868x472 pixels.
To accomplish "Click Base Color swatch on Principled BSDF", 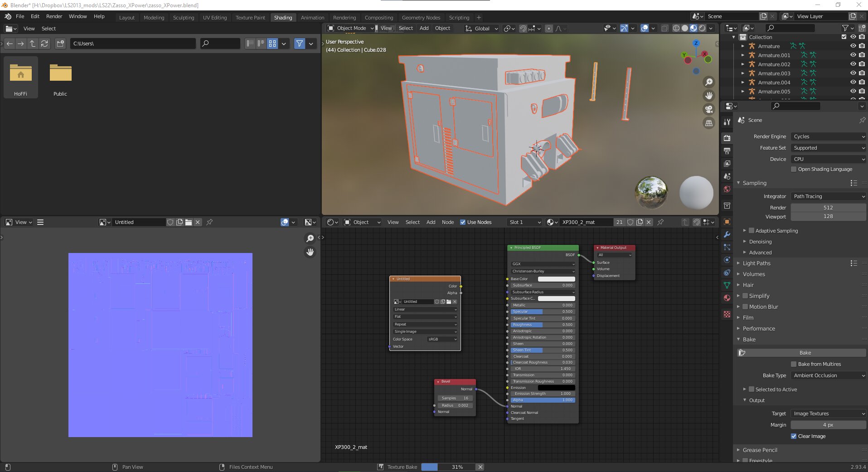I will [x=556, y=279].
